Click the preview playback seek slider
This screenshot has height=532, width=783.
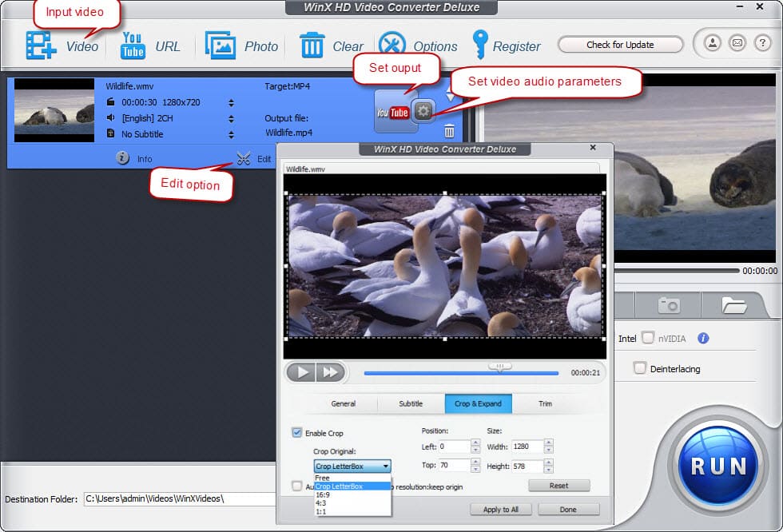(x=461, y=373)
